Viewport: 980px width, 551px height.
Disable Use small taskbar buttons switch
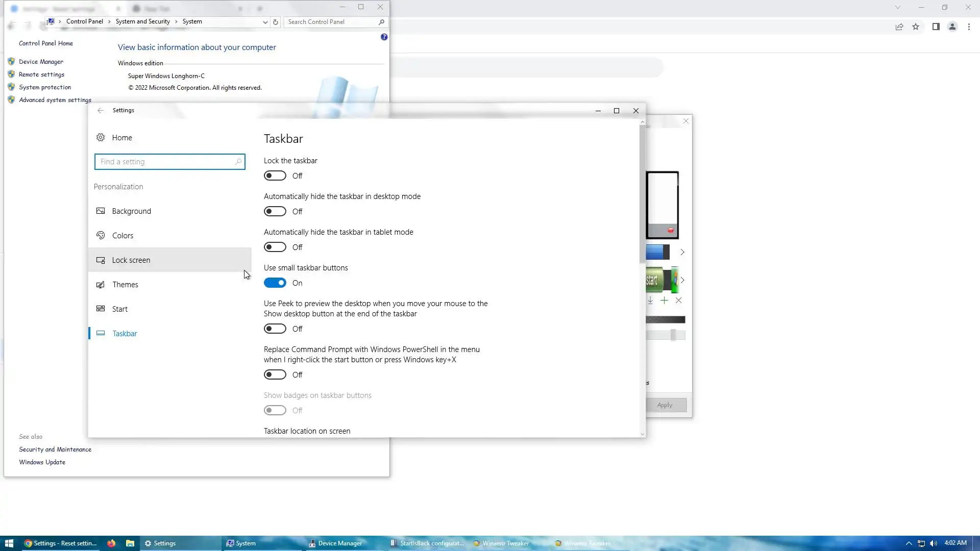pyautogui.click(x=275, y=283)
